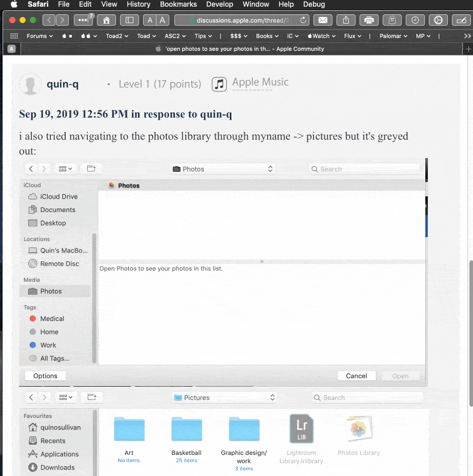Click the page vertical scrollbar
Image resolution: width=473 pixels, height=476 pixels.
(x=471, y=333)
